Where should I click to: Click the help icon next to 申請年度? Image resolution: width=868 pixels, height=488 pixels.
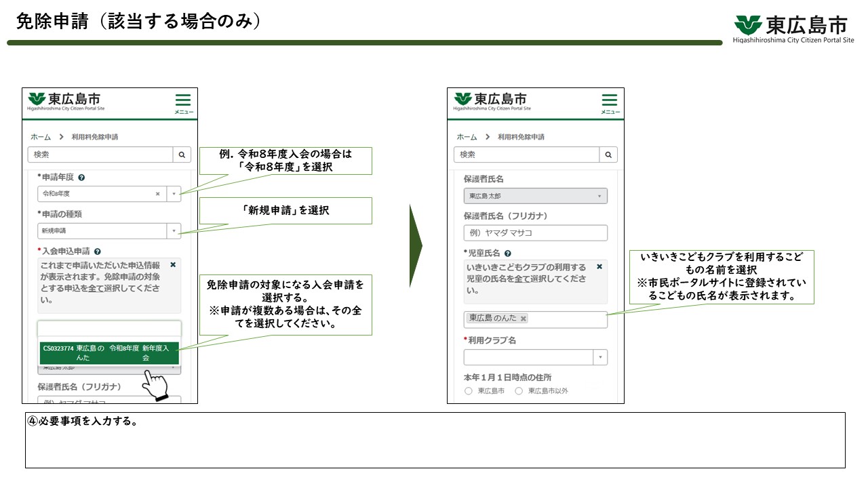(x=81, y=178)
